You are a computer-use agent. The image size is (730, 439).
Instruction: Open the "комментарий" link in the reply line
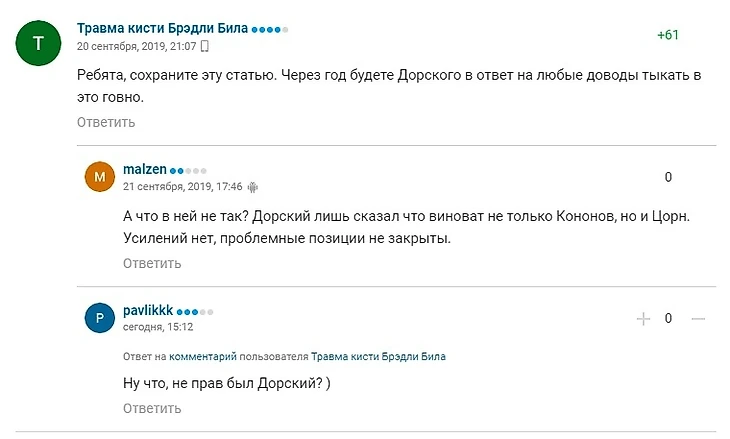[x=202, y=356]
